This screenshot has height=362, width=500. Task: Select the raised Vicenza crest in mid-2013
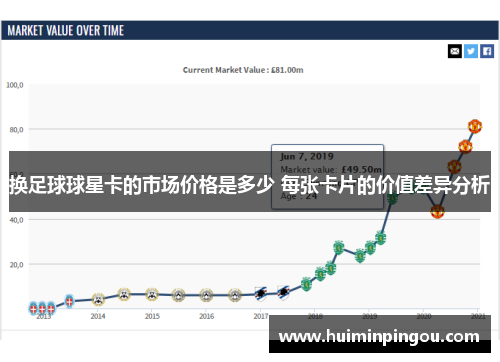pos(69,301)
